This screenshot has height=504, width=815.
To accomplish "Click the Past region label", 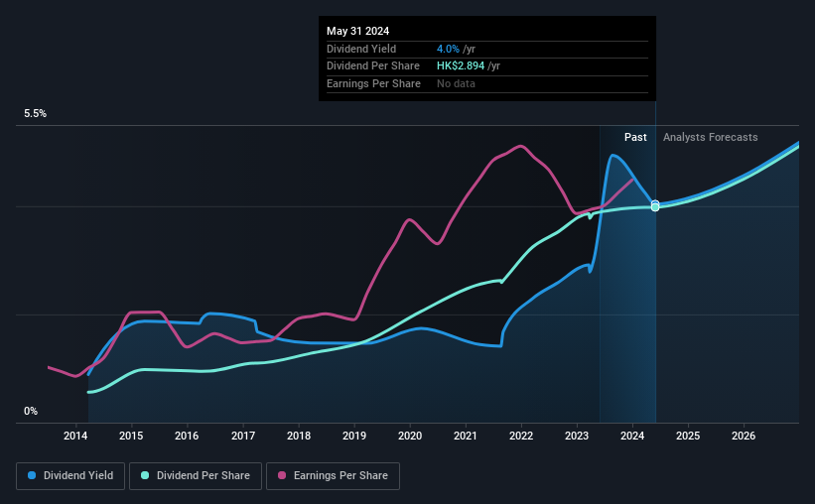I will coord(635,137).
